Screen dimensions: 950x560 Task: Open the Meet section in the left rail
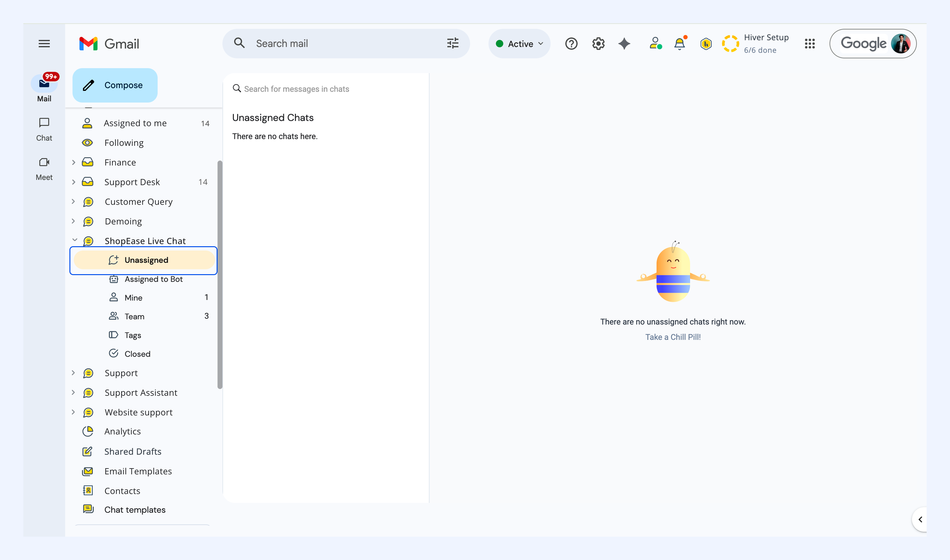pos(44,169)
